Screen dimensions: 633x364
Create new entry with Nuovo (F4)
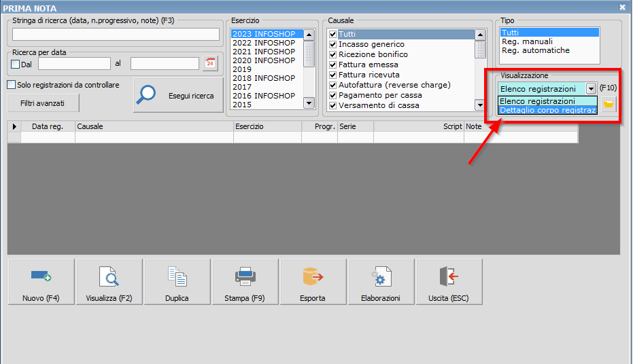coord(41,282)
